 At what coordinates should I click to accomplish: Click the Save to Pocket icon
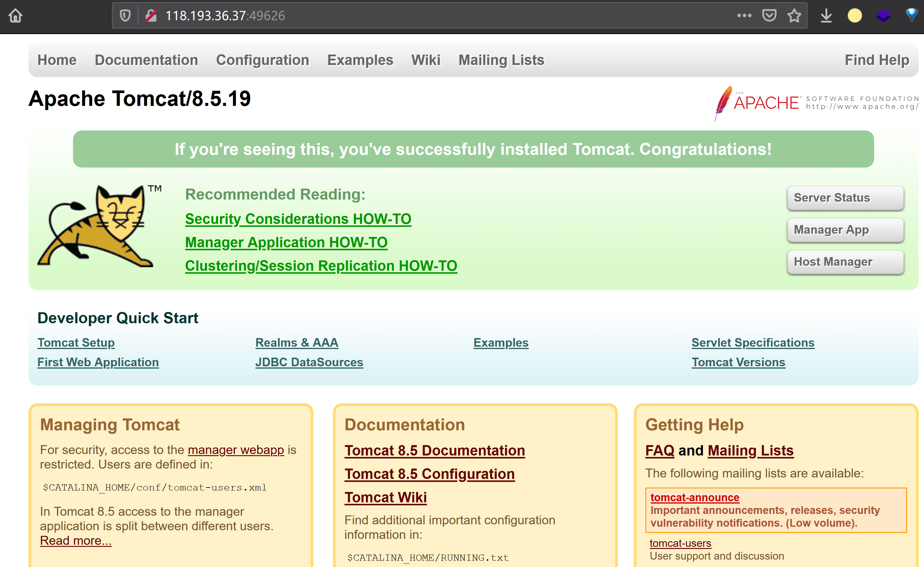[769, 16]
